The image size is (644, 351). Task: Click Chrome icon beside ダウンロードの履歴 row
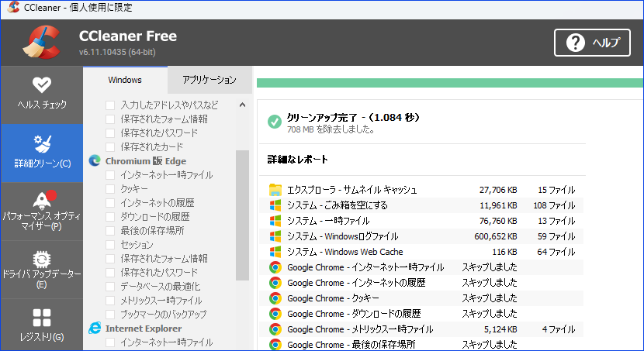click(275, 314)
